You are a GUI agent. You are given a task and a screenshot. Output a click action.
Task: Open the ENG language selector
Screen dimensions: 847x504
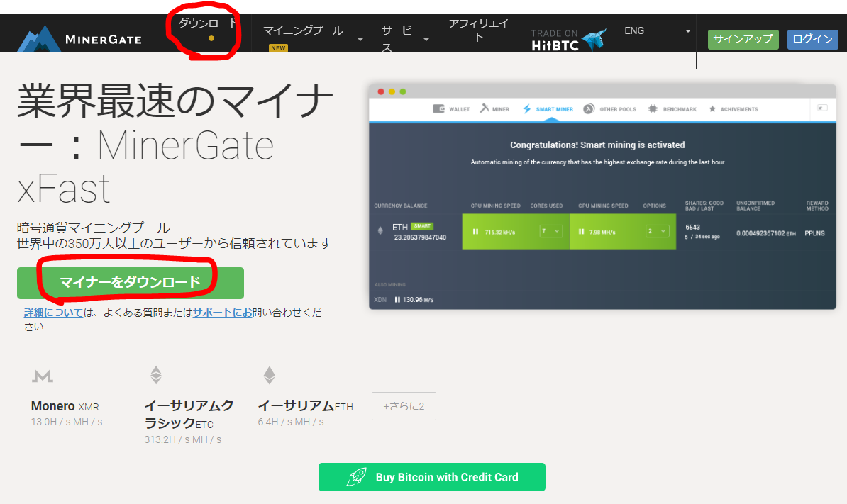point(656,30)
